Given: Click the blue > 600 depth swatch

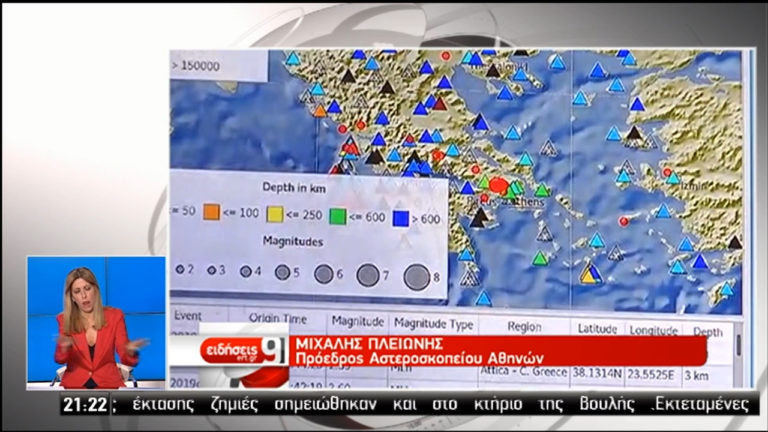Looking at the screenshot, I should pos(401,218).
